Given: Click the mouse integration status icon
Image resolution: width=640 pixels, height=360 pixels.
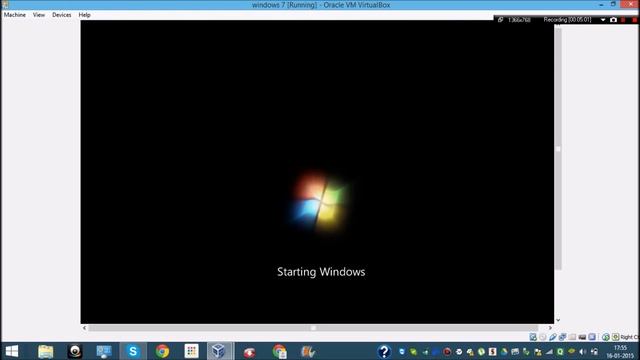Looking at the screenshot, I should point(606,337).
